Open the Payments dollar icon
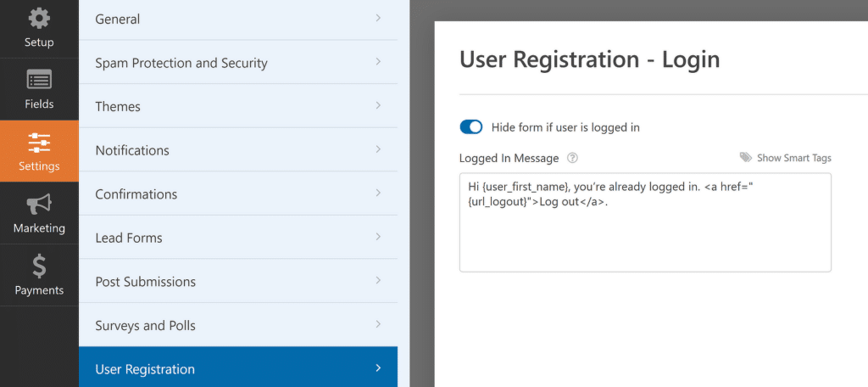 39,266
